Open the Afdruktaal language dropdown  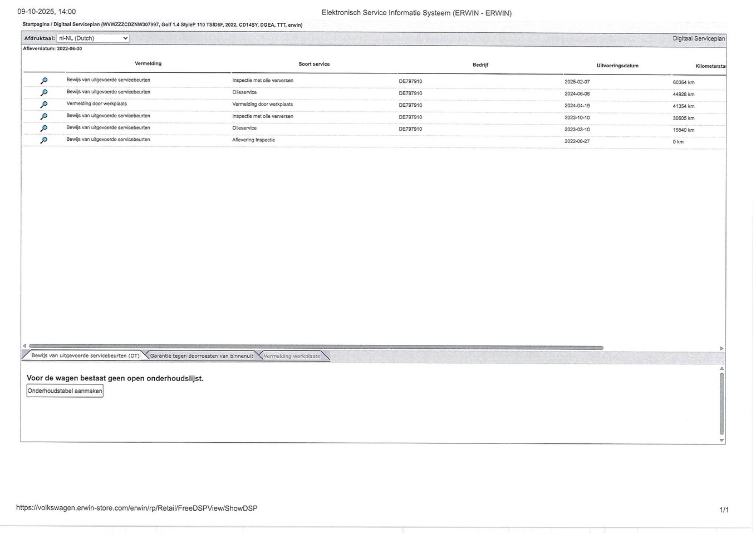click(x=93, y=38)
